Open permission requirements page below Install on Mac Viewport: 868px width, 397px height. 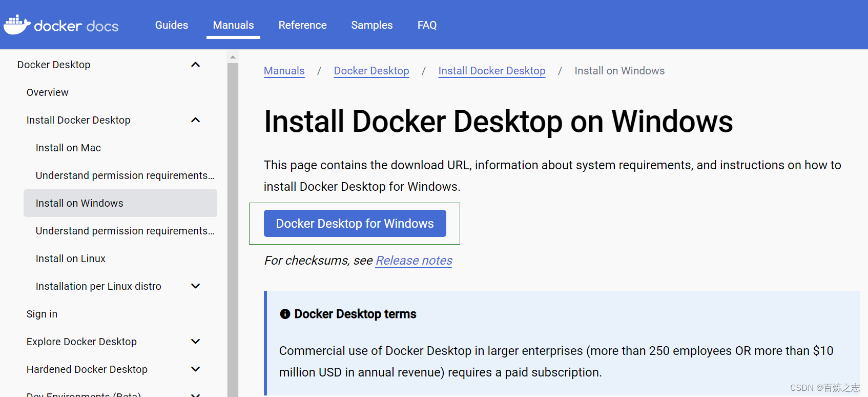pos(125,175)
